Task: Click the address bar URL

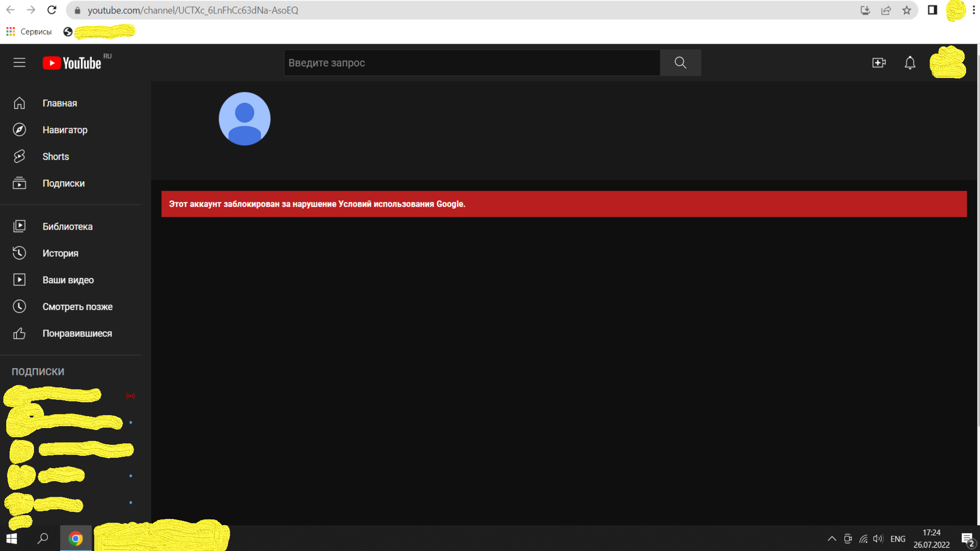Action: tap(193, 11)
